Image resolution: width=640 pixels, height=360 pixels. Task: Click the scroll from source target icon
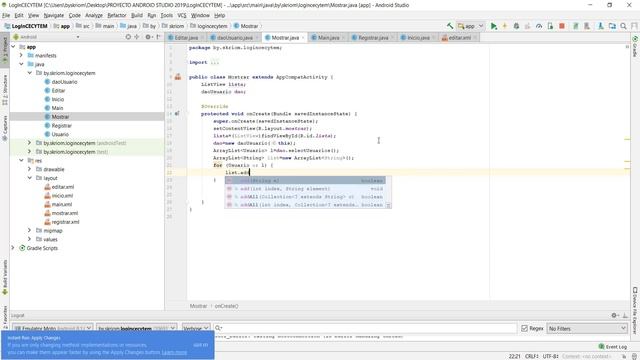tap(128, 37)
